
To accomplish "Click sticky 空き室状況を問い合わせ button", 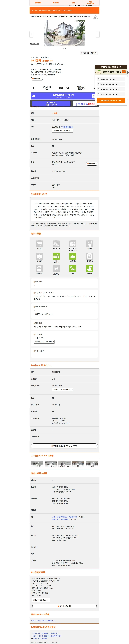I will [51, 104].
